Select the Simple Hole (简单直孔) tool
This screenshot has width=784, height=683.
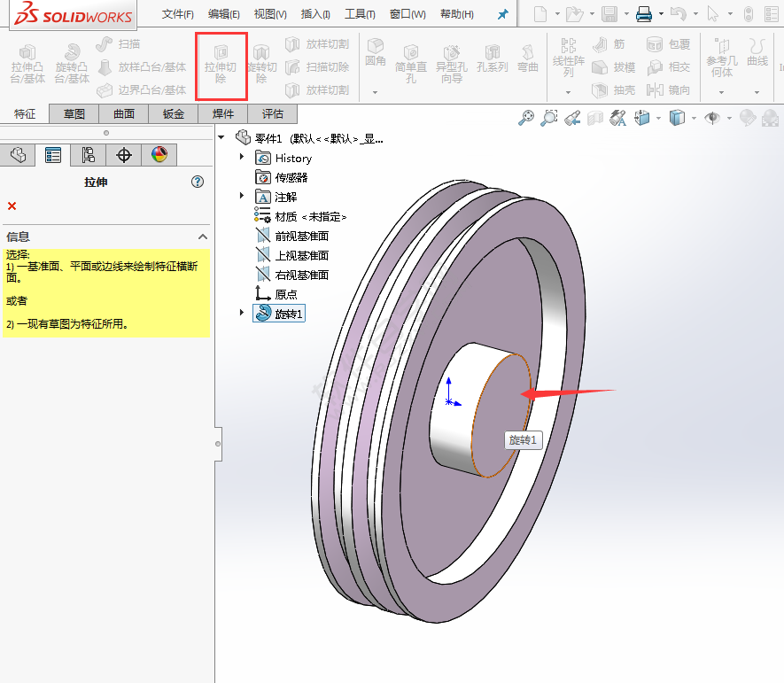410,65
